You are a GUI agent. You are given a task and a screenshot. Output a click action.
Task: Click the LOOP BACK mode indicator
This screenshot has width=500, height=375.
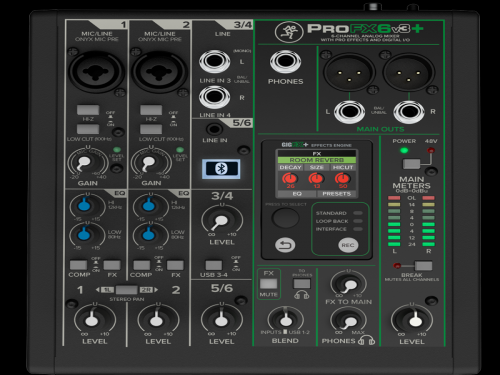pyautogui.click(x=358, y=221)
